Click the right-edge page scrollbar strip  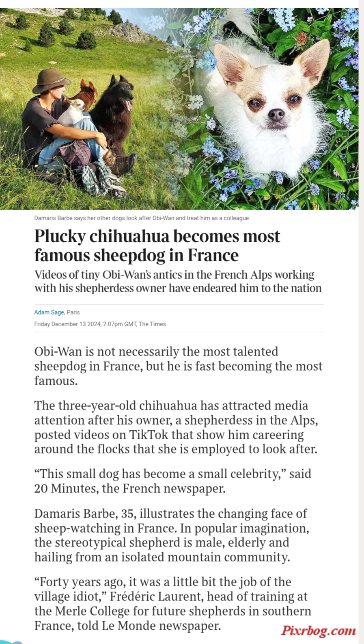361,322
